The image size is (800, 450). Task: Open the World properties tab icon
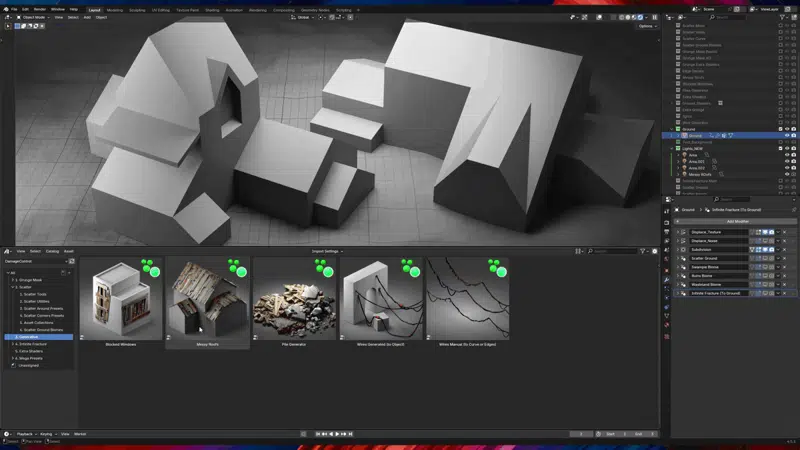coord(667,259)
